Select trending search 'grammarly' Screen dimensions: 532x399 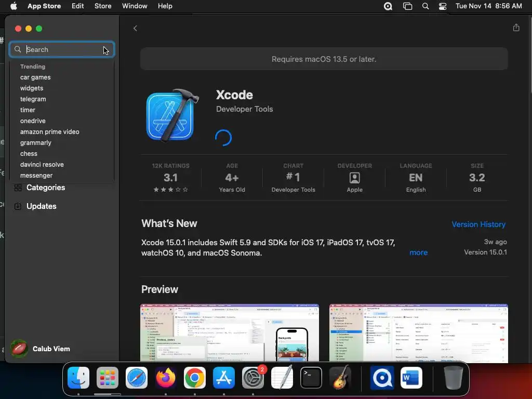pos(36,143)
